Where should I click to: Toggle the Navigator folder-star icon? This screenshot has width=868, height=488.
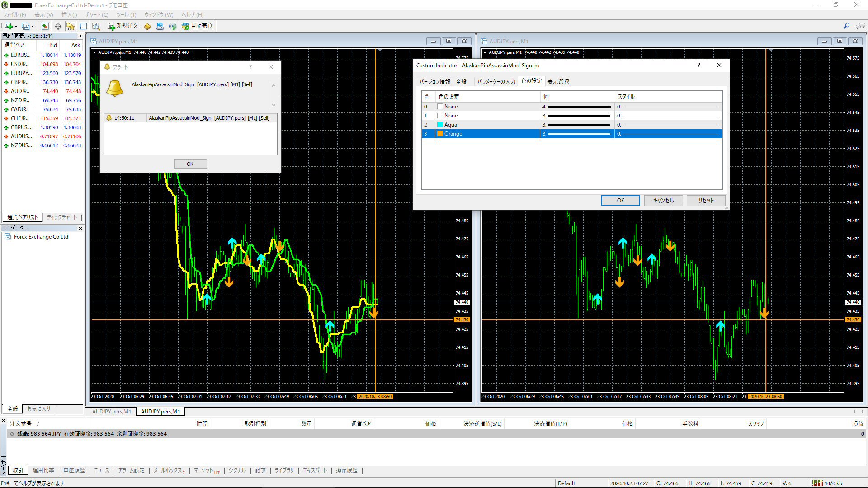tap(71, 26)
